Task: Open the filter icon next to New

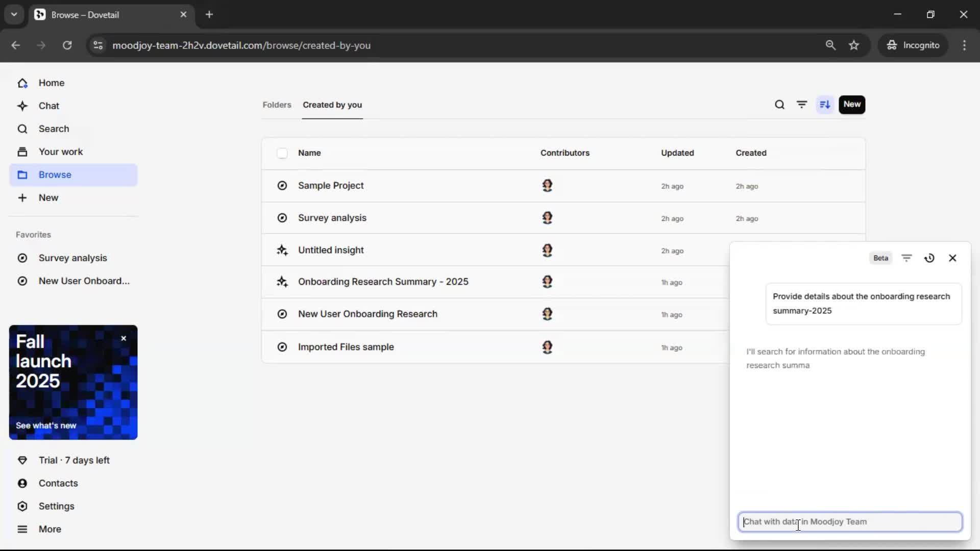Action: [802, 105]
